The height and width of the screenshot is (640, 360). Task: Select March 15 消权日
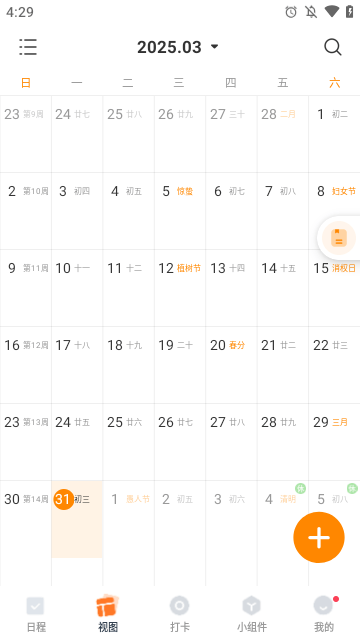(x=334, y=288)
